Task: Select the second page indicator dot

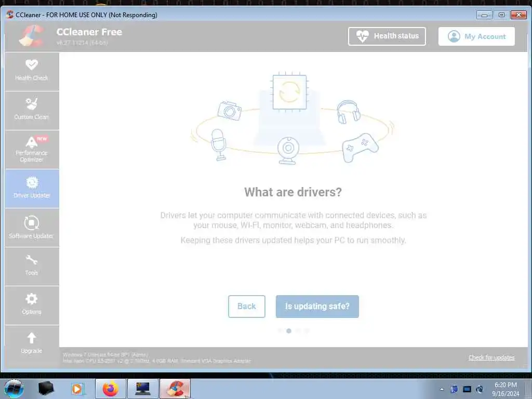Action: click(289, 331)
